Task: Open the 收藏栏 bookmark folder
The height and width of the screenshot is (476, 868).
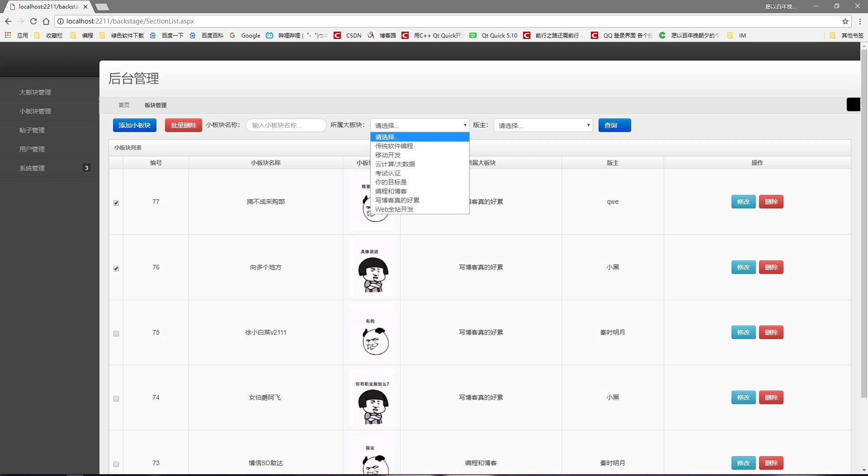Action: (x=48, y=35)
